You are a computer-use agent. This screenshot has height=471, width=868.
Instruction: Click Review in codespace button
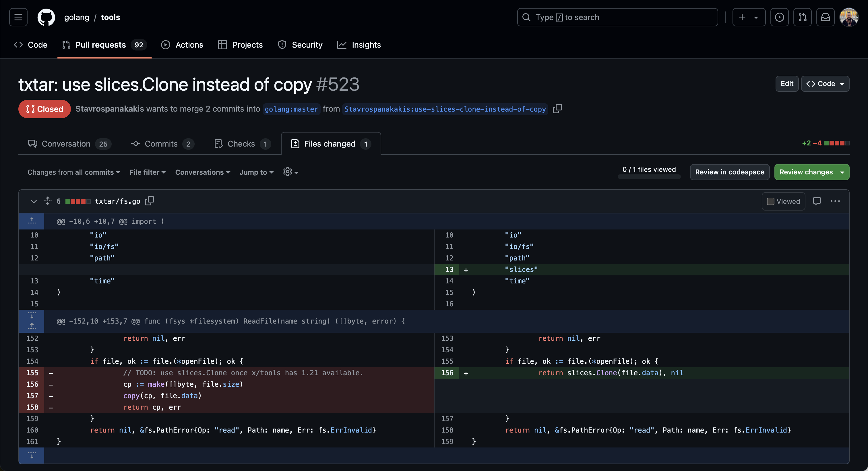click(x=730, y=172)
